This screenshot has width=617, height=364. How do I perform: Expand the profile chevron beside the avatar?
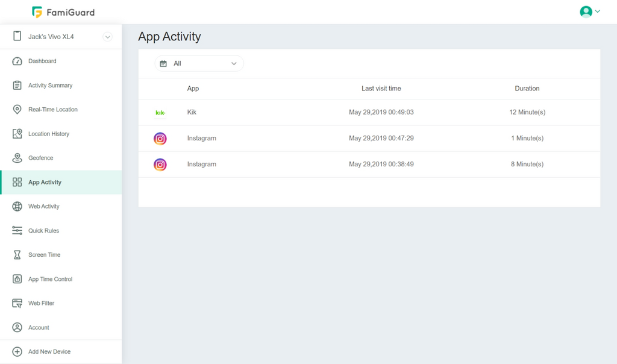point(597,11)
